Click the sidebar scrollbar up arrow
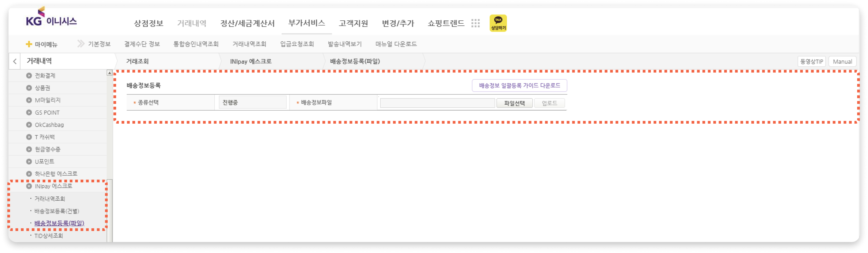 pos(110,73)
